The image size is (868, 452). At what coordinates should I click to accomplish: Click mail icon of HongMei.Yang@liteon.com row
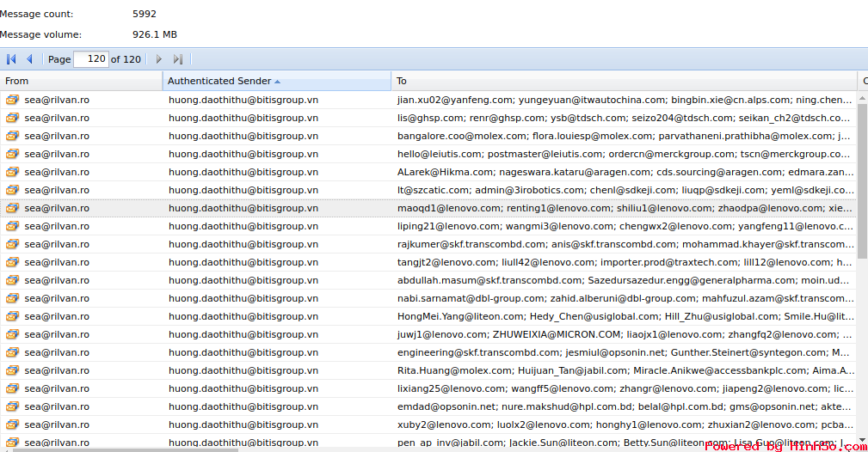click(12, 316)
